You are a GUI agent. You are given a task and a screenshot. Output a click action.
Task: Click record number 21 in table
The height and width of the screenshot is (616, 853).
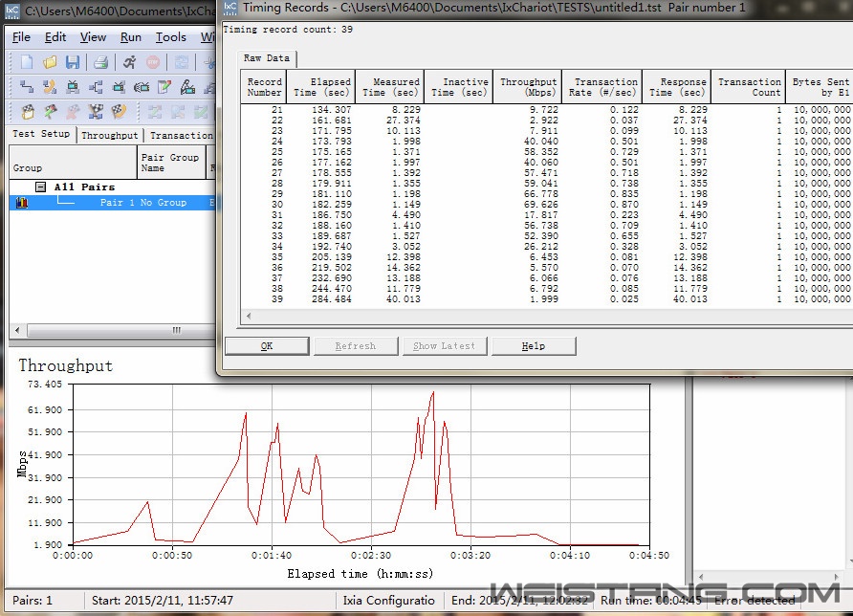click(277, 110)
